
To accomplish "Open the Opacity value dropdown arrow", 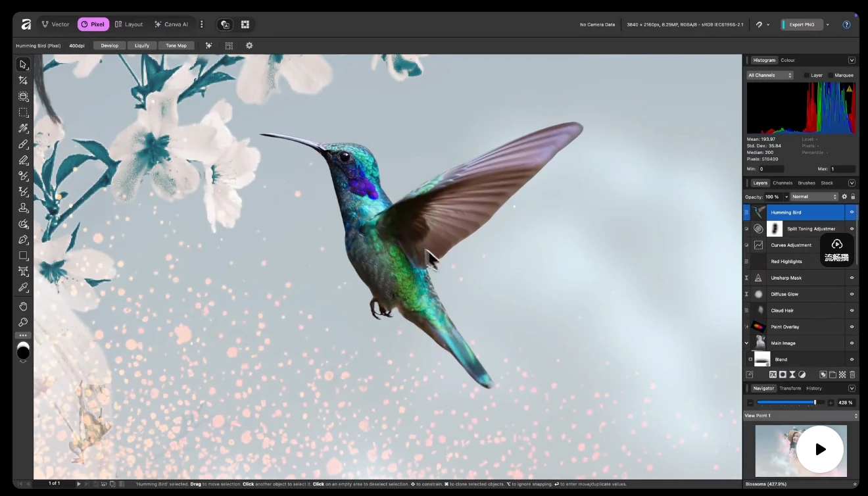I will click(x=786, y=197).
